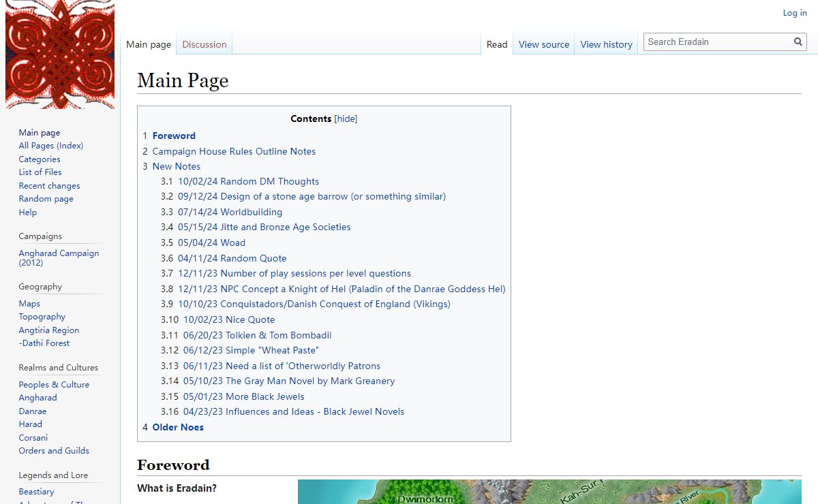Screen dimensions: 818x504
Task: View Recent changes
Action: [x=50, y=186]
